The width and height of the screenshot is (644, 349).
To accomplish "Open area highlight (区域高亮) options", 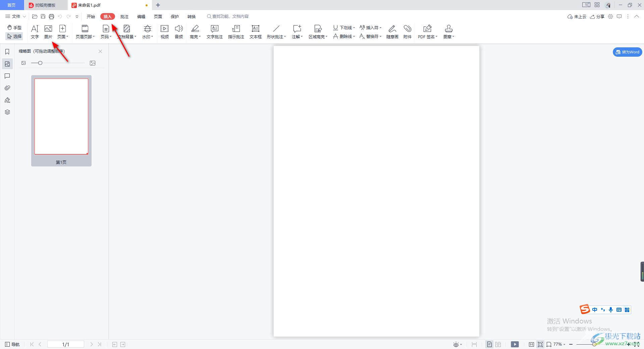I will coord(318,32).
